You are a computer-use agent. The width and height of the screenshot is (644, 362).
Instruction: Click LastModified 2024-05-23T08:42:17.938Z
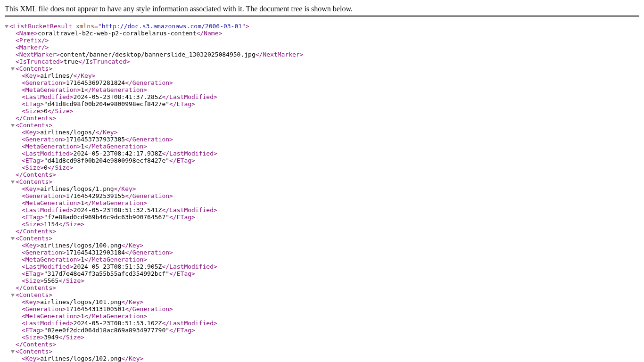click(x=117, y=154)
